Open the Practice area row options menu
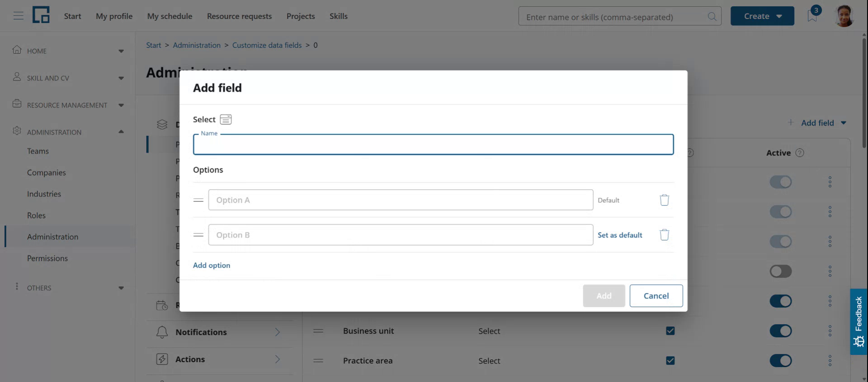 click(830, 361)
